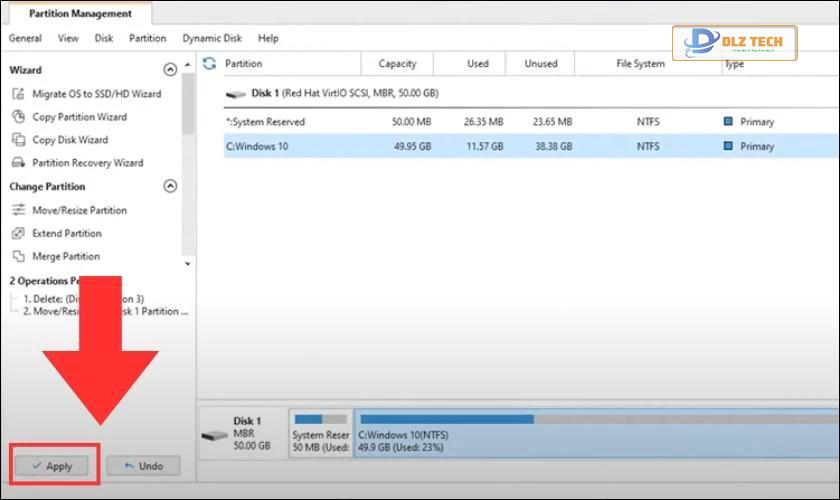The height and width of the screenshot is (500, 840).
Task: Open Copy Disk Wizard link
Action: coord(70,140)
